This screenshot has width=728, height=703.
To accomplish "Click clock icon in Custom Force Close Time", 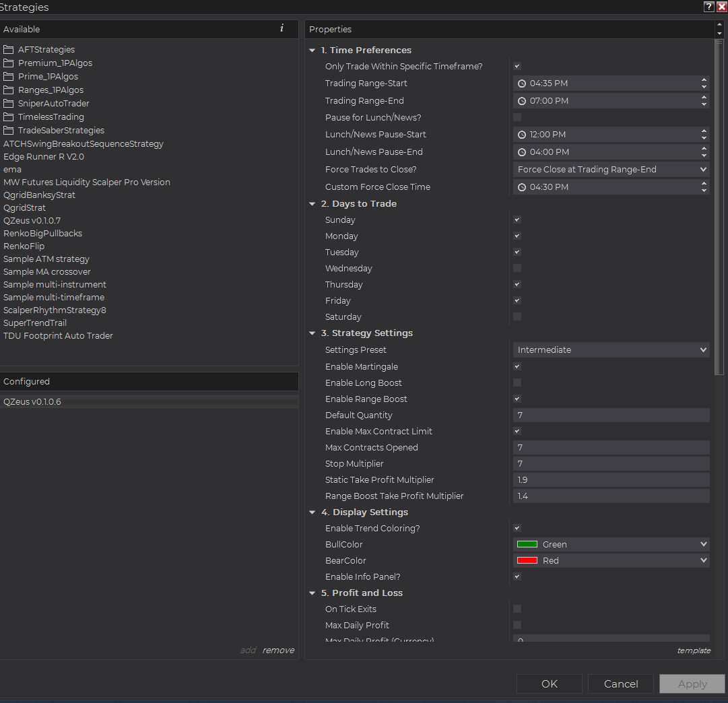I will 522,187.
